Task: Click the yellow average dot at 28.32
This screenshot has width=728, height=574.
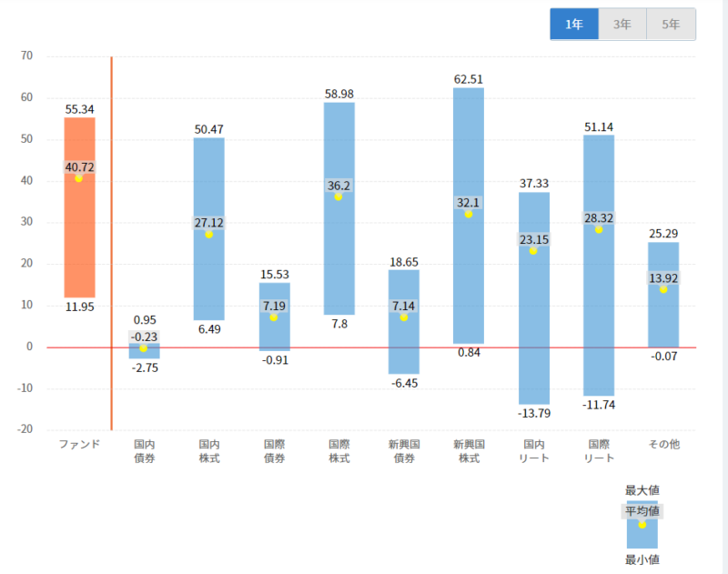Action: click(x=599, y=229)
